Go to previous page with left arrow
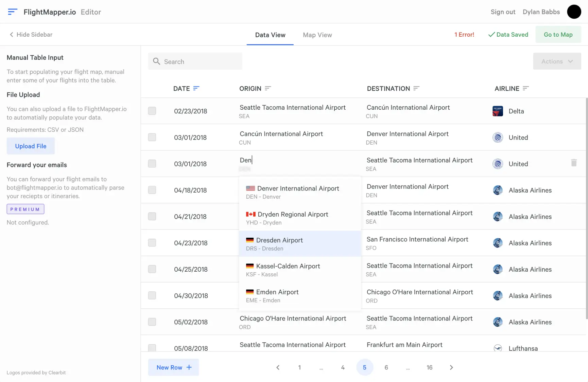The height and width of the screenshot is (382, 588). (x=278, y=367)
